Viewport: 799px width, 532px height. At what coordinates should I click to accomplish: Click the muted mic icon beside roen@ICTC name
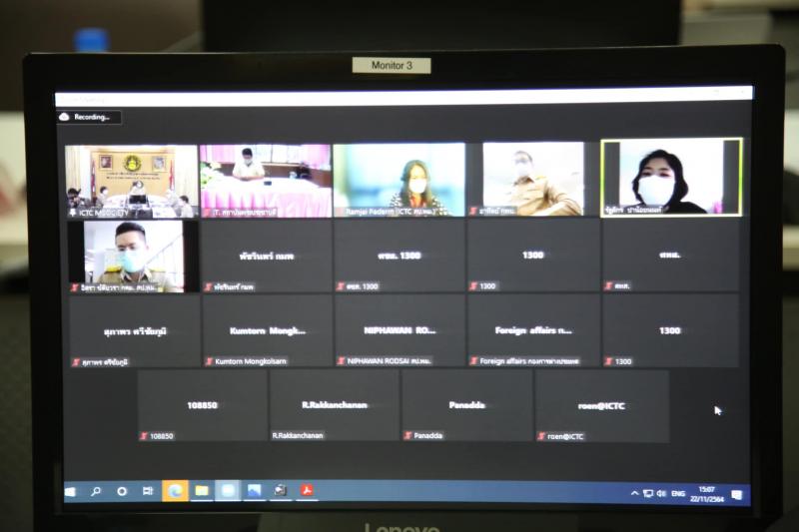(x=541, y=436)
